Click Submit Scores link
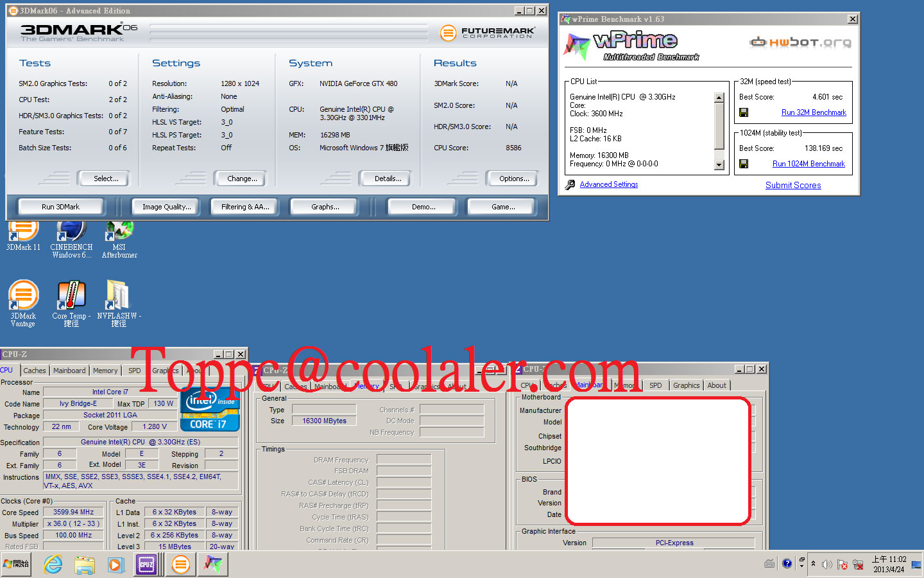924x578 pixels. coord(793,185)
